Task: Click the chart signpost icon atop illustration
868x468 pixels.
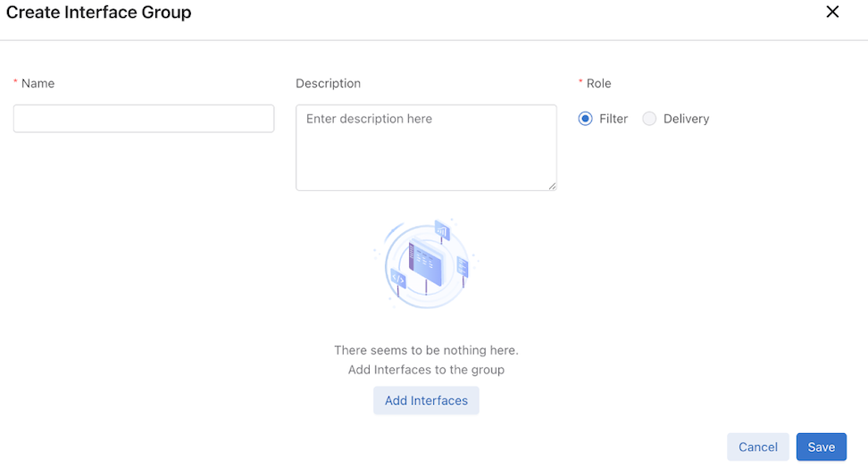Action: tap(441, 231)
